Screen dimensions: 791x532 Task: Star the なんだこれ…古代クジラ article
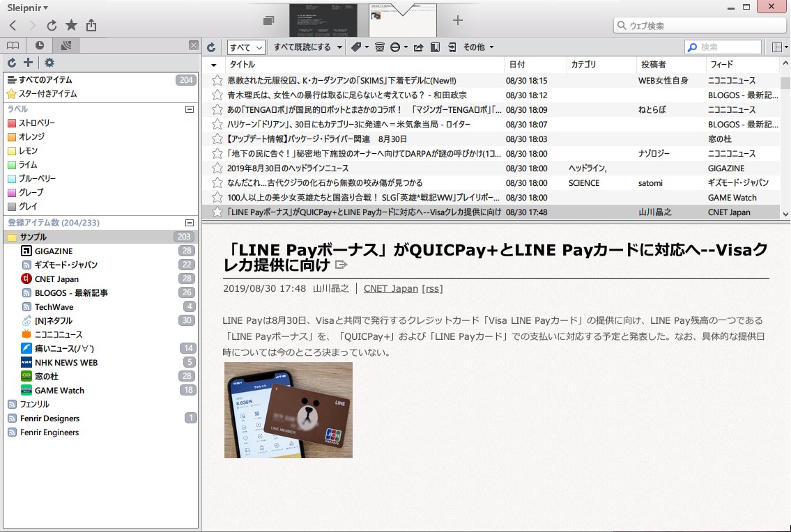[217, 182]
